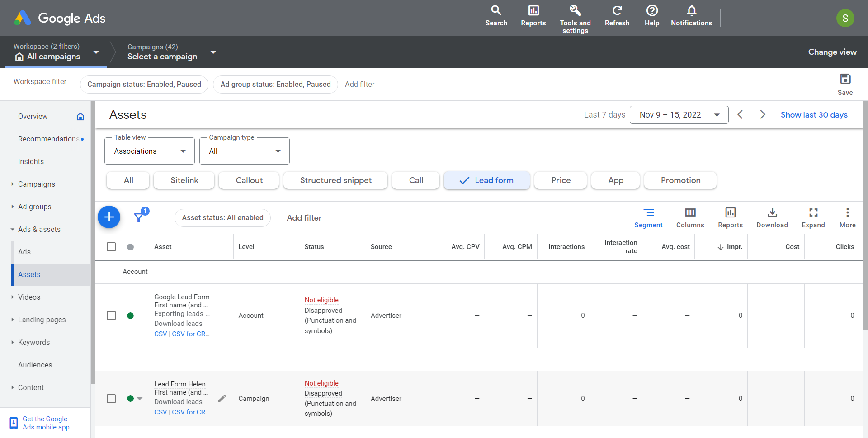Viewport: 868px width, 438px height.
Task: Go to next date range
Action: (763, 115)
